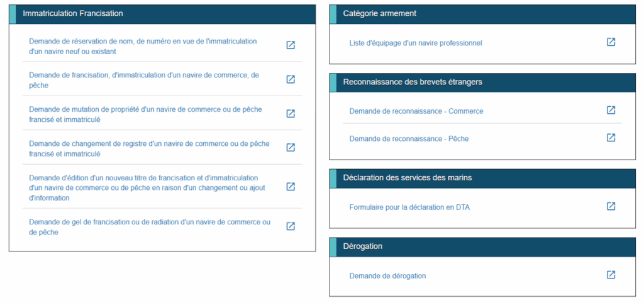Screen dimensions: 644x303
Task: Click external-link icon for reconnaissance Pêche
Action: (611, 138)
